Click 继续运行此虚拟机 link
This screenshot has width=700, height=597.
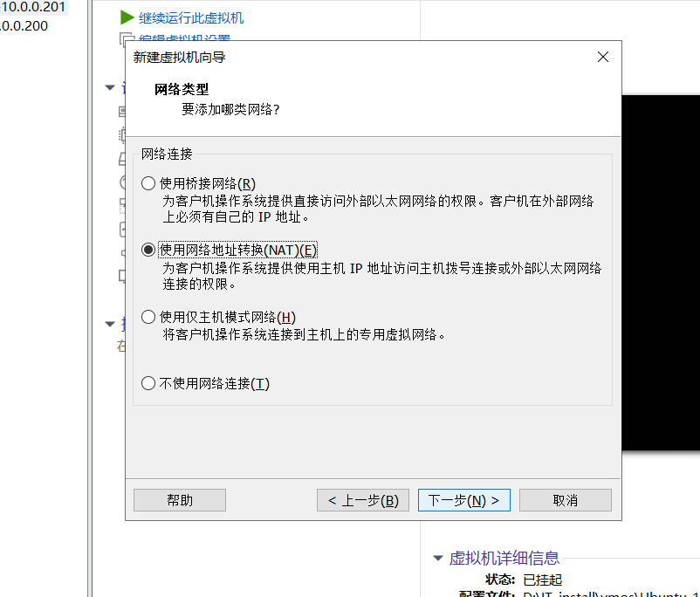pos(191,17)
